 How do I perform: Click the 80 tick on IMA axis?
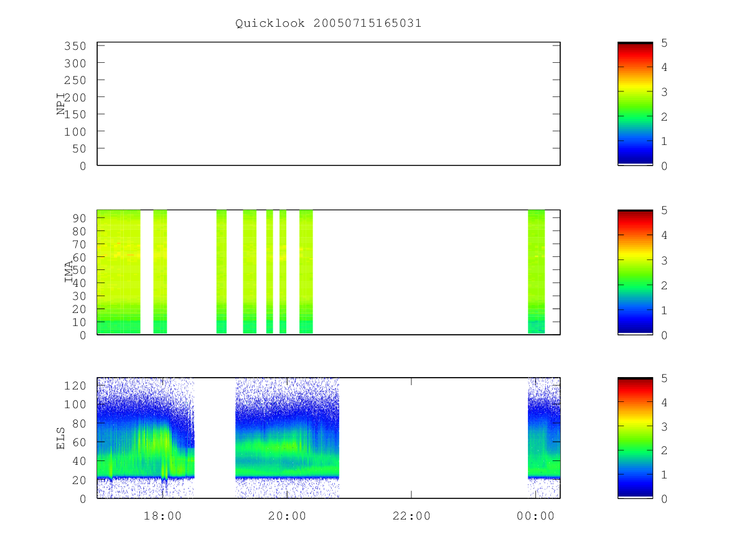(x=78, y=231)
